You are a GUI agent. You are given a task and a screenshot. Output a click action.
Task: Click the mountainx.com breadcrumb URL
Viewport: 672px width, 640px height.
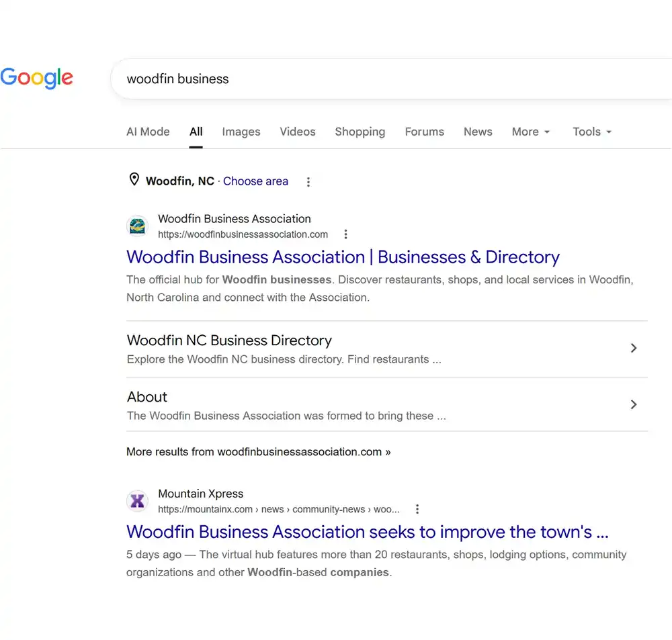point(279,509)
